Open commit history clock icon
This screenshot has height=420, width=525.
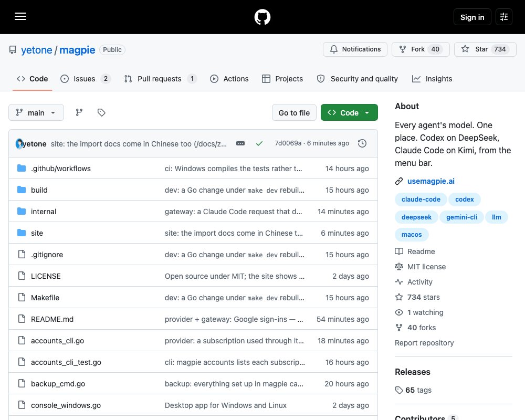(x=362, y=143)
